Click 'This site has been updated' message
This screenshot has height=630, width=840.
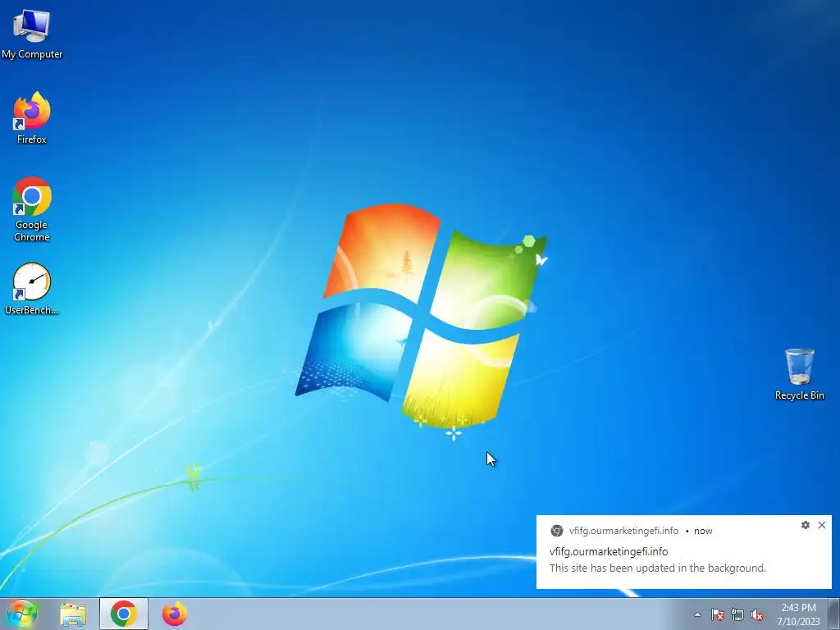click(x=658, y=568)
